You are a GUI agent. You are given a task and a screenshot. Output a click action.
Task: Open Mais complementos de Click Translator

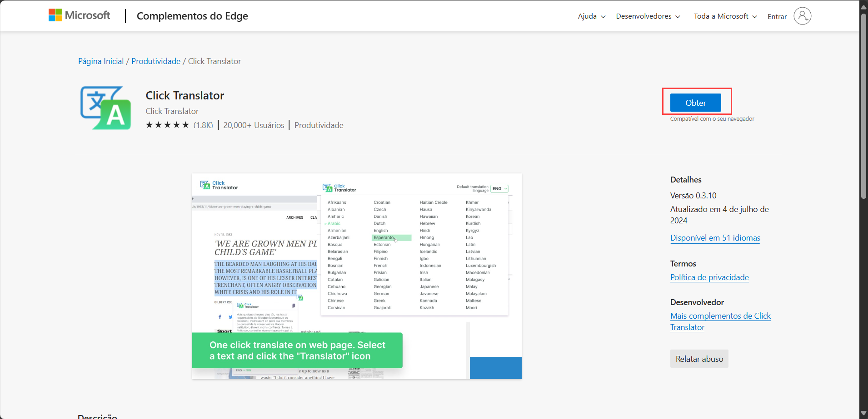pos(720,321)
